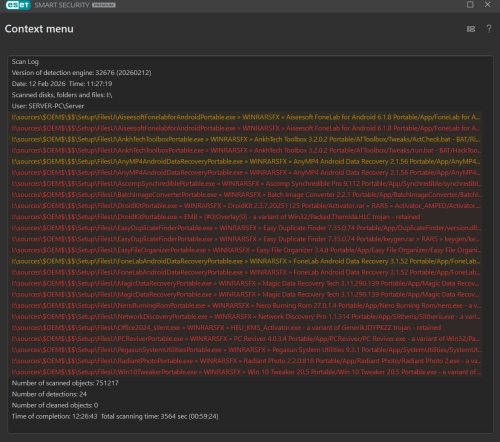
Task: Select the Win10TweakerPortable.exe row
Action: tap(246, 372)
